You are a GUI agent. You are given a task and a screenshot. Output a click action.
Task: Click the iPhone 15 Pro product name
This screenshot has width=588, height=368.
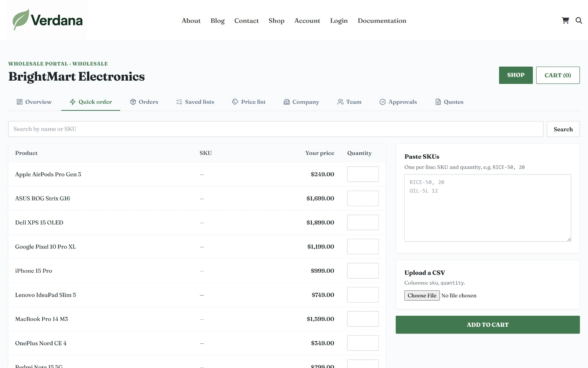coord(33,271)
